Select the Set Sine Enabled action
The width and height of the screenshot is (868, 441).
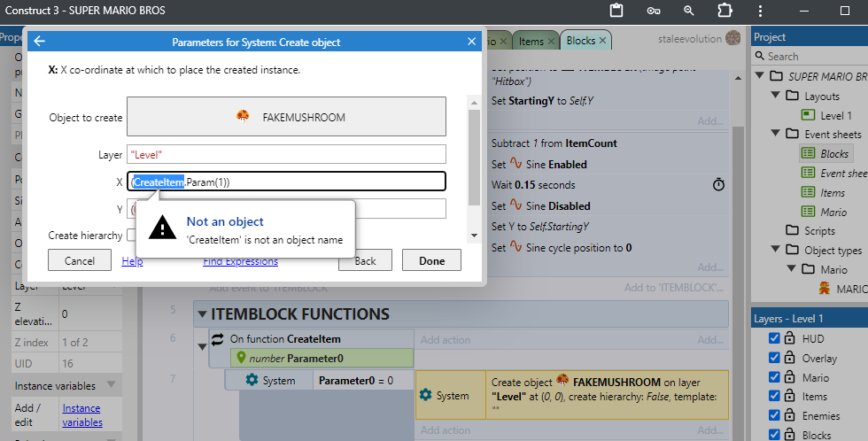click(608, 164)
